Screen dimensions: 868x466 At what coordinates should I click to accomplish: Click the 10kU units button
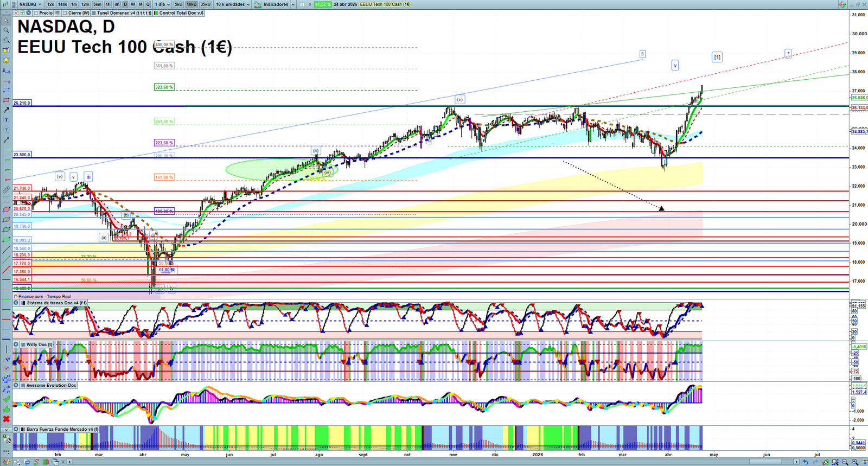click(192, 4)
